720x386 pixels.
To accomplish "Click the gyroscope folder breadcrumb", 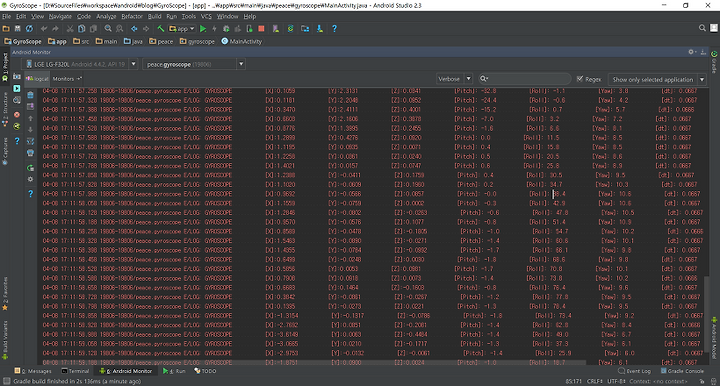I will (197, 41).
